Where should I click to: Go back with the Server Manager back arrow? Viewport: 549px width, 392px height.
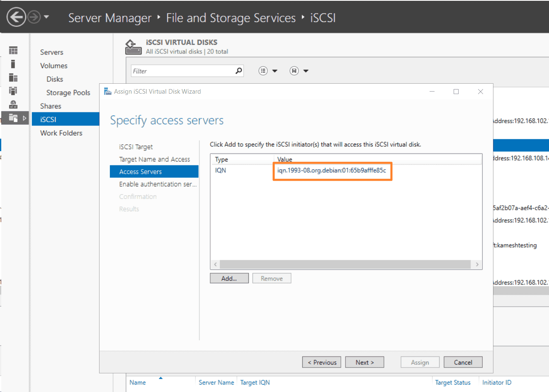pos(17,17)
